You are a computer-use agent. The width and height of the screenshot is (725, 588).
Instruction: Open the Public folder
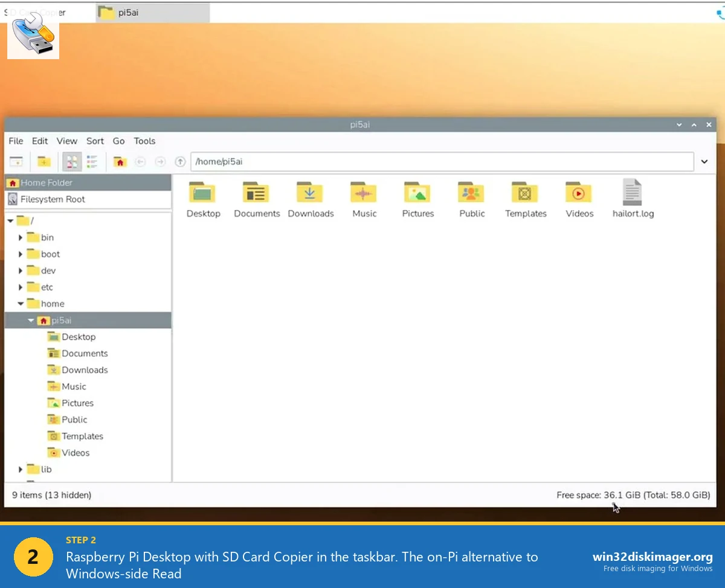click(471, 193)
